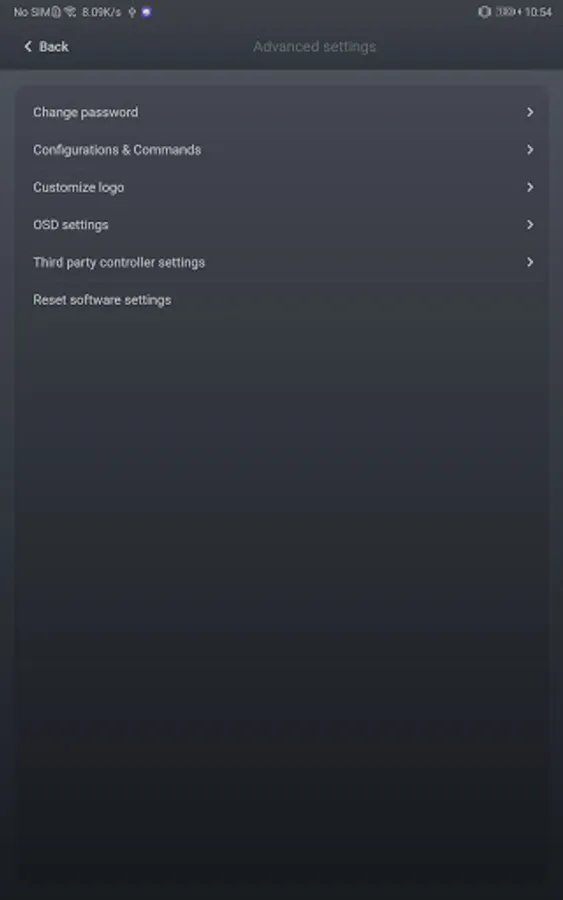Click the OSD settings chevron arrow

[530, 224]
